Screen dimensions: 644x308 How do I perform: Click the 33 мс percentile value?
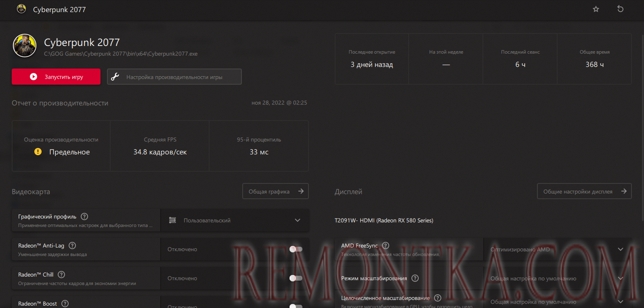pos(259,152)
